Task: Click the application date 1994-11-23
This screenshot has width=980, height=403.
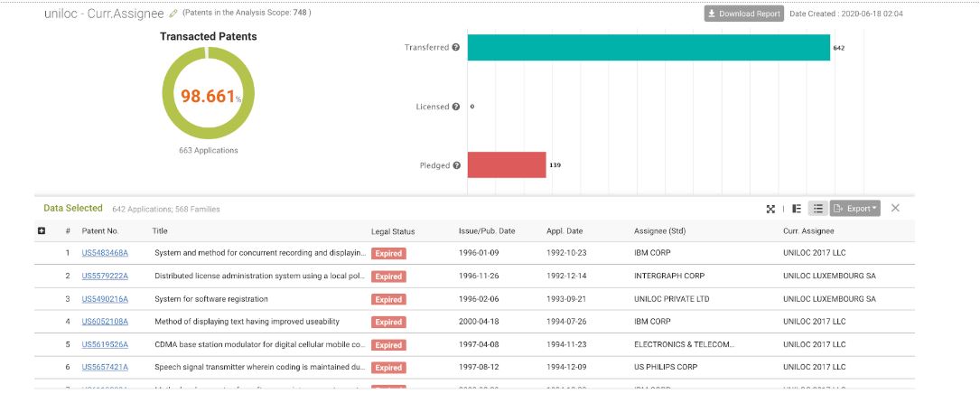Action: (566, 344)
